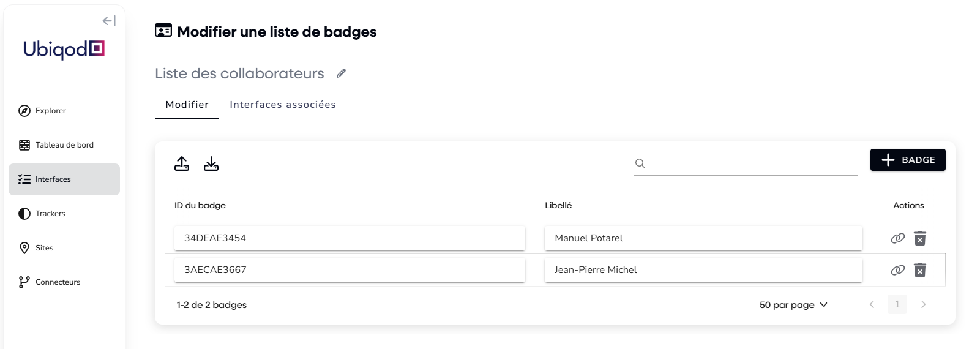Click link icon for Jean-Pierre Michel
The image size is (980, 349).
coord(897,270)
